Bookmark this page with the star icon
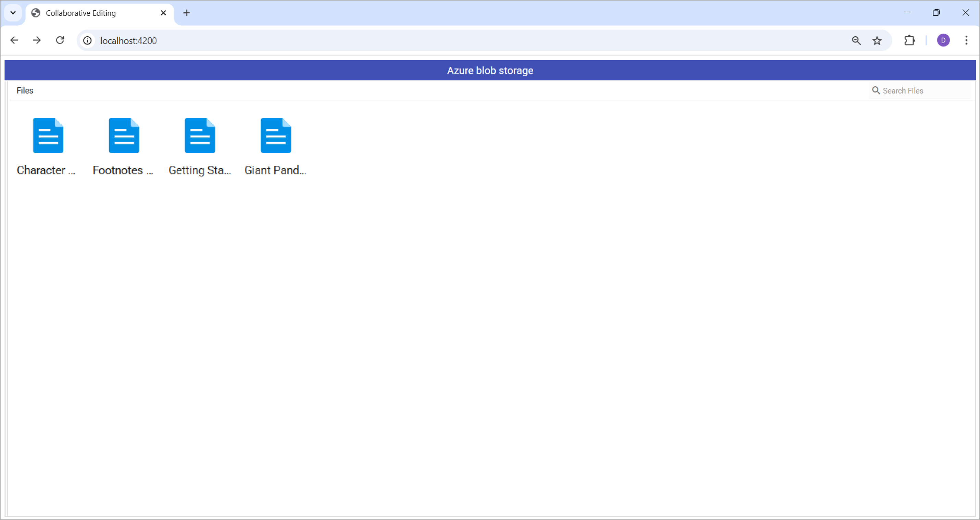 coord(877,40)
